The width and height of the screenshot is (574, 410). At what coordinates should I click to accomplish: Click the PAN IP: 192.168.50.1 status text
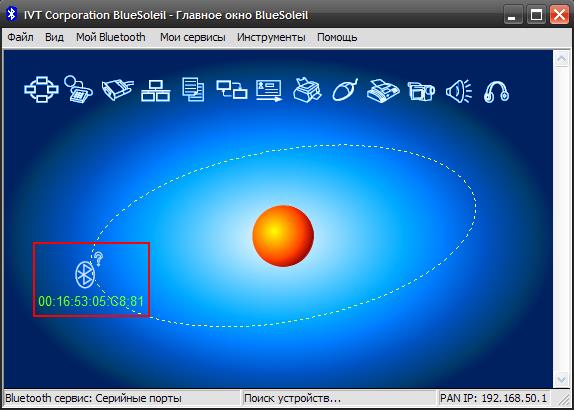[x=493, y=398]
